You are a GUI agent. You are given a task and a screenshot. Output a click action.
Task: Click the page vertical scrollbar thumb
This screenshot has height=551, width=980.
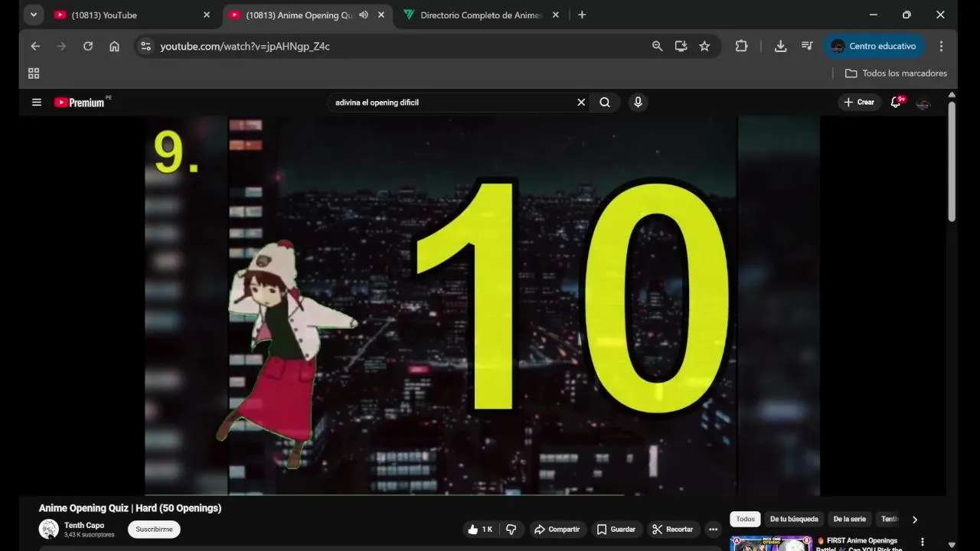pyautogui.click(x=952, y=161)
